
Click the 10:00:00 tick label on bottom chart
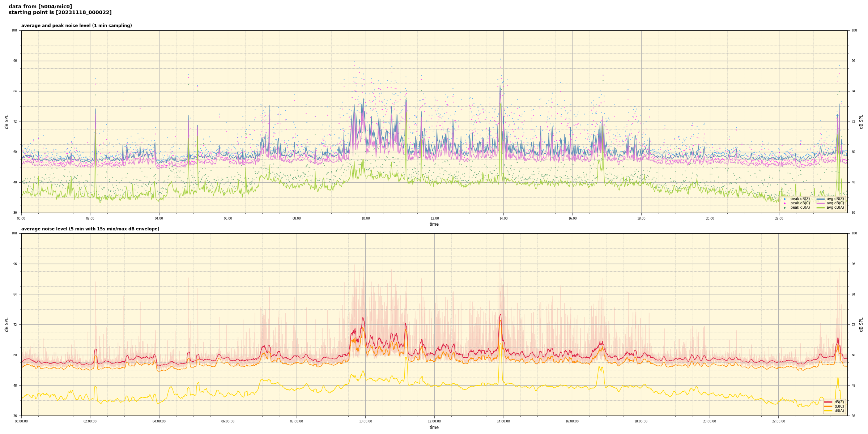(365, 421)
